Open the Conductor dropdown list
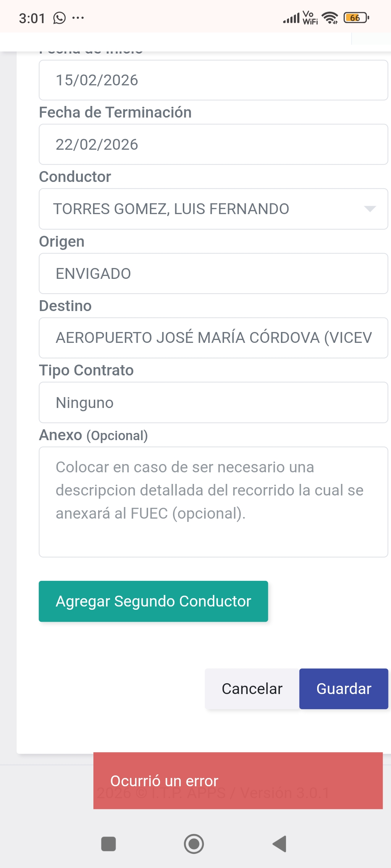The height and width of the screenshot is (868, 391). [206, 209]
